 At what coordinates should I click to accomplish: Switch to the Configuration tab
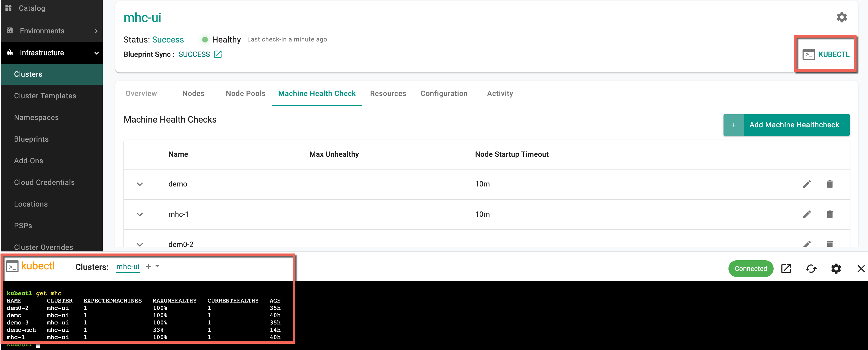(444, 94)
